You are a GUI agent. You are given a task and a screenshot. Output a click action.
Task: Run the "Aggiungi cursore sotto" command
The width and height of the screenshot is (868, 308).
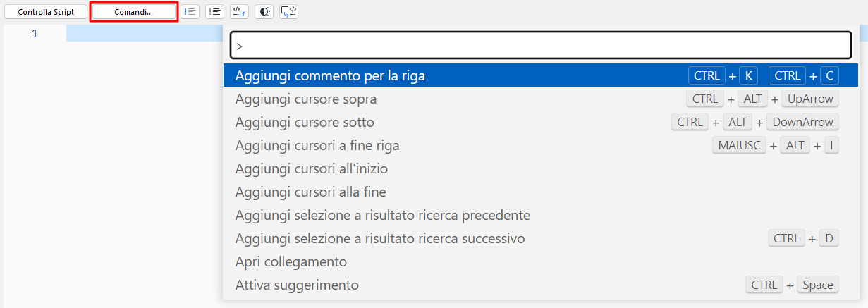point(305,122)
